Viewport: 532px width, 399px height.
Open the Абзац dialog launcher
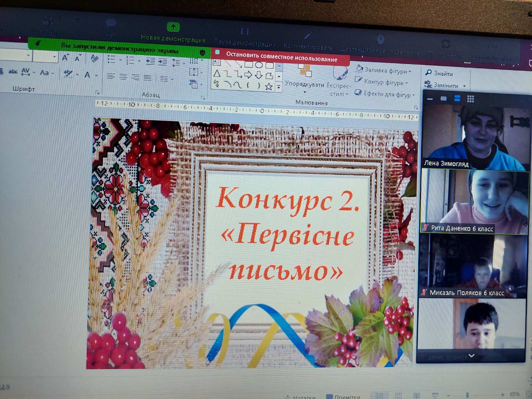203,97
